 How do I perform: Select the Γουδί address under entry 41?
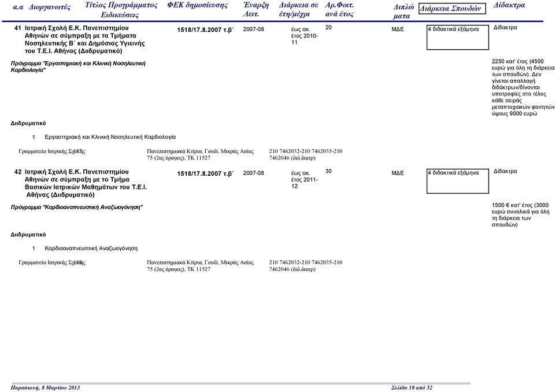(201, 154)
